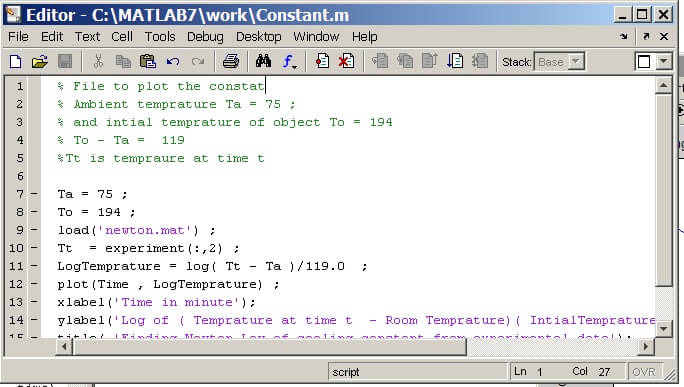Set or clear breakpoint icon
This screenshot has width=684, height=387.
[x=322, y=62]
